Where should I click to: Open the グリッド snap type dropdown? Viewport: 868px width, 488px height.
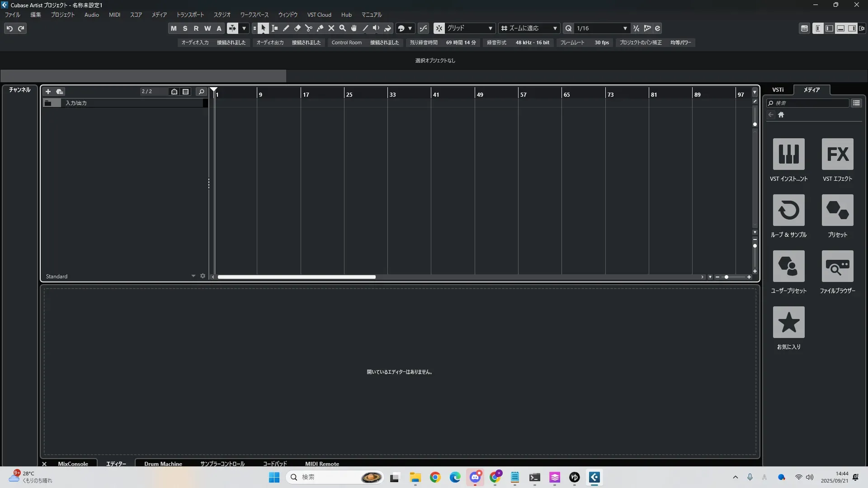pos(469,28)
